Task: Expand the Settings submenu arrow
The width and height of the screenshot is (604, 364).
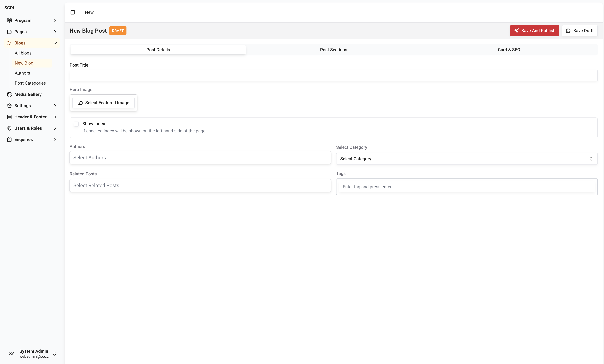Action: coord(55,106)
